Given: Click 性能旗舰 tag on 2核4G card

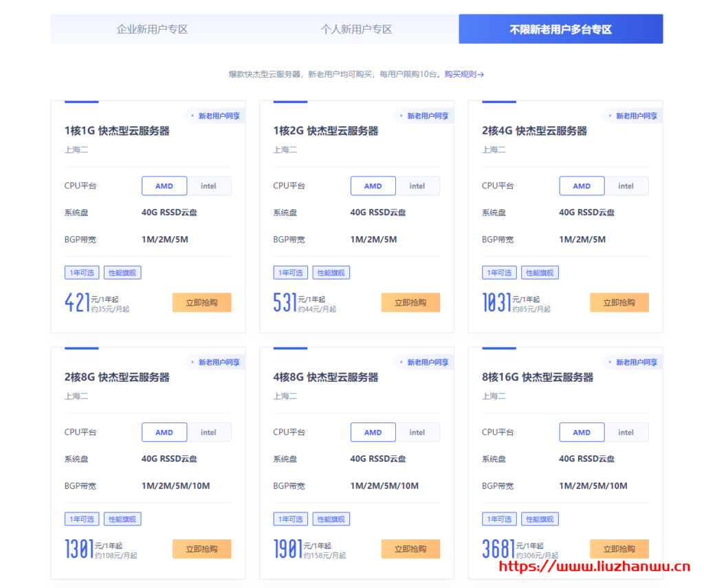Looking at the screenshot, I should [540, 273].
